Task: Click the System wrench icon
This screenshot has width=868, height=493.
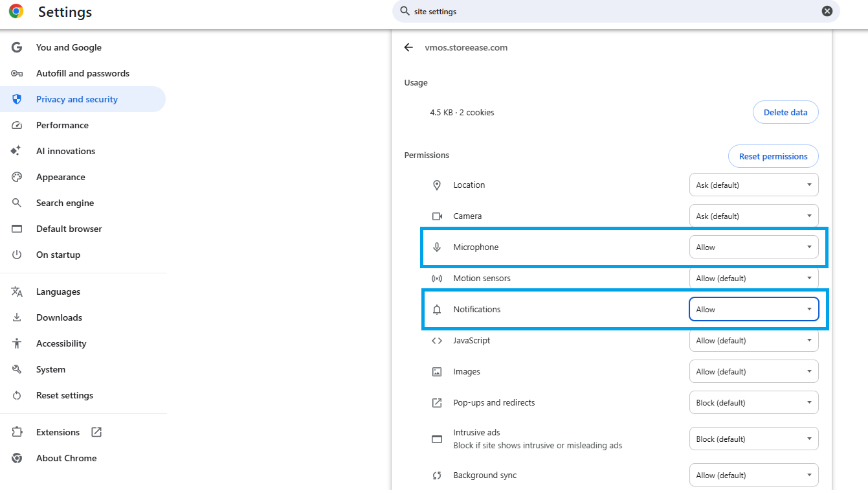Action: [17, 369]
